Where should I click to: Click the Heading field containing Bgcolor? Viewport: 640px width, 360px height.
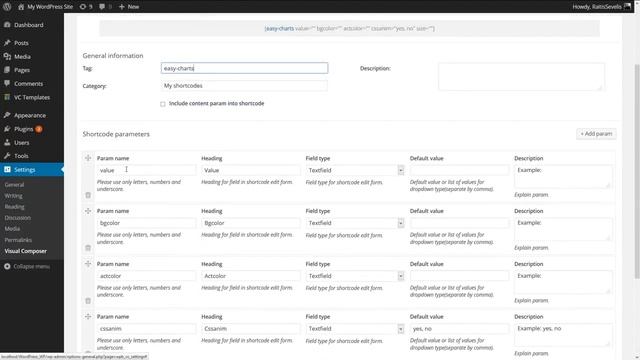(x=251, y=223)
